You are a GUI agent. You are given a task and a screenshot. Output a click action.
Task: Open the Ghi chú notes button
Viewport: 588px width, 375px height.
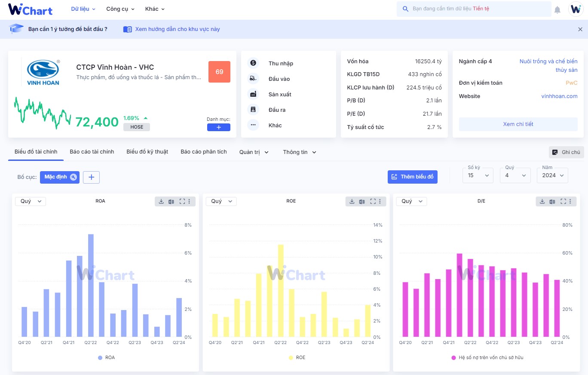click(x=566, y=152)
